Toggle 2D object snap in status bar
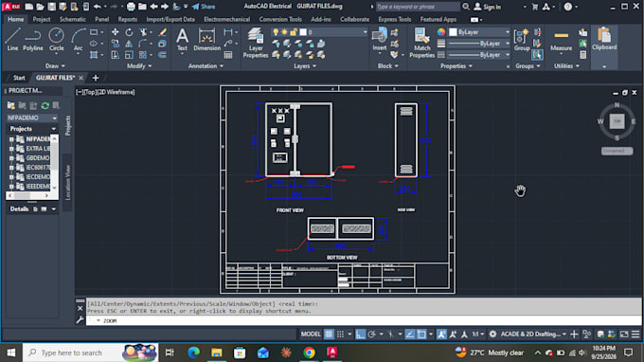This screenshot has width=644, height=362. pyautogui.click(x=421, y=335)
